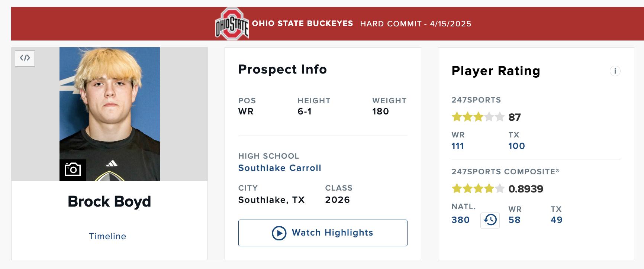Open the TX state ranking 100
644x269 pixels.
click(516, 146)
